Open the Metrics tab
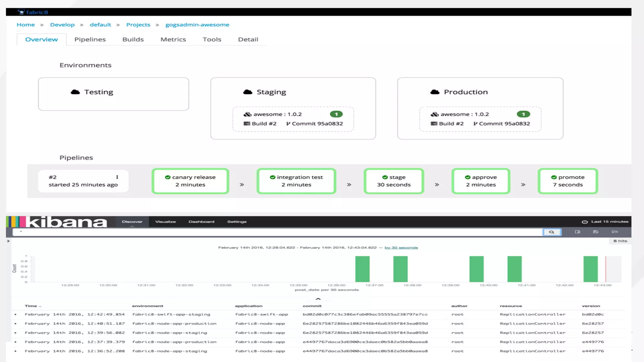 [173, 40]
